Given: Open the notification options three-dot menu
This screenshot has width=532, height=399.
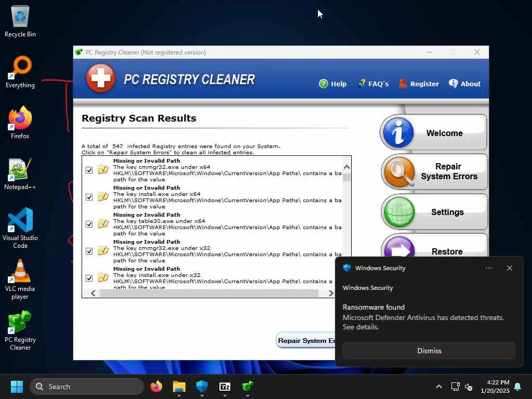Looking at the screenshot, I should point(489,268).
